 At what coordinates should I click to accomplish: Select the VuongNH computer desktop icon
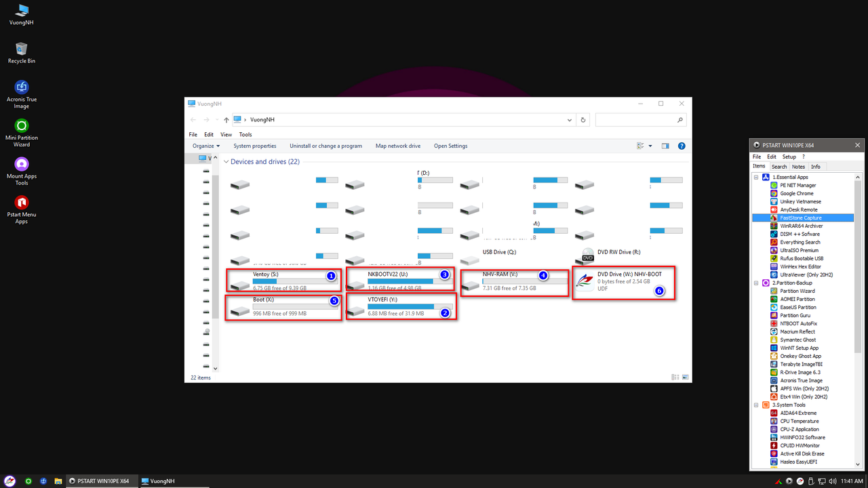[x=22, y=14]
